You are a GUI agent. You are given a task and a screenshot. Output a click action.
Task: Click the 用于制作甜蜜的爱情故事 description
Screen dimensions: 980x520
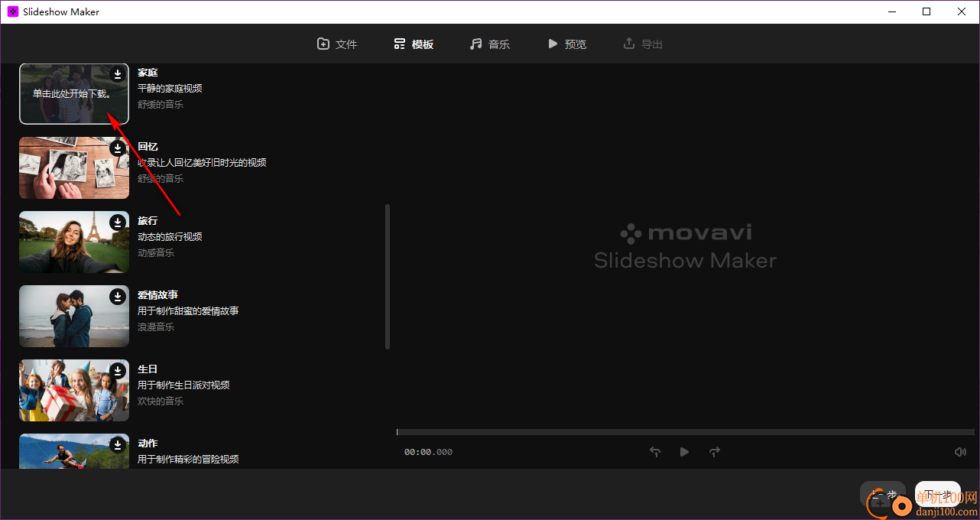coord(188,311)
